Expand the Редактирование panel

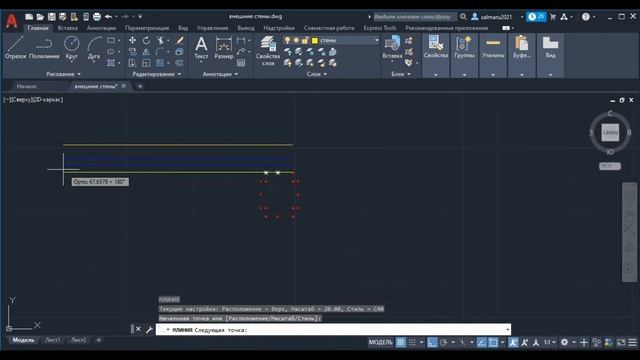(156, 74)
